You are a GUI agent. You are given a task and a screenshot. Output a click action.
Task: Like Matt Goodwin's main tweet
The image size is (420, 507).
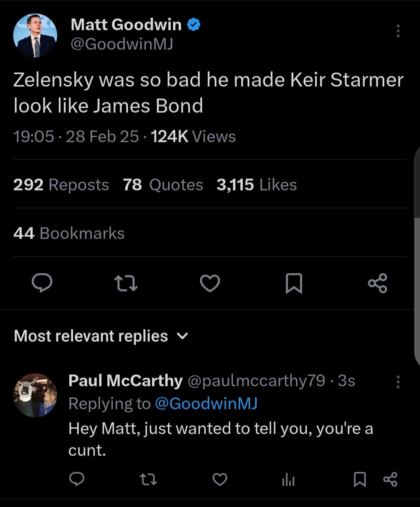210,283
